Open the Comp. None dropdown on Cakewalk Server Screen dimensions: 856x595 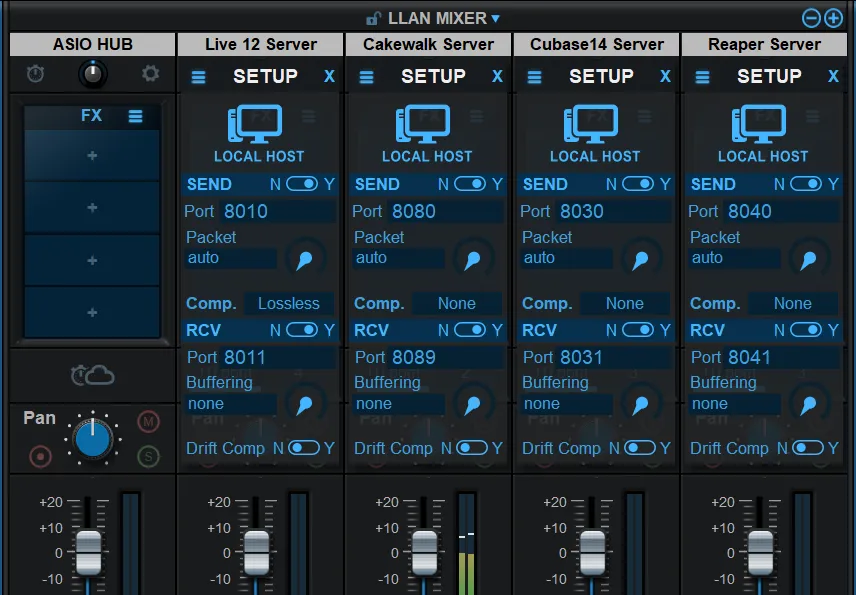tap(457, 304)
